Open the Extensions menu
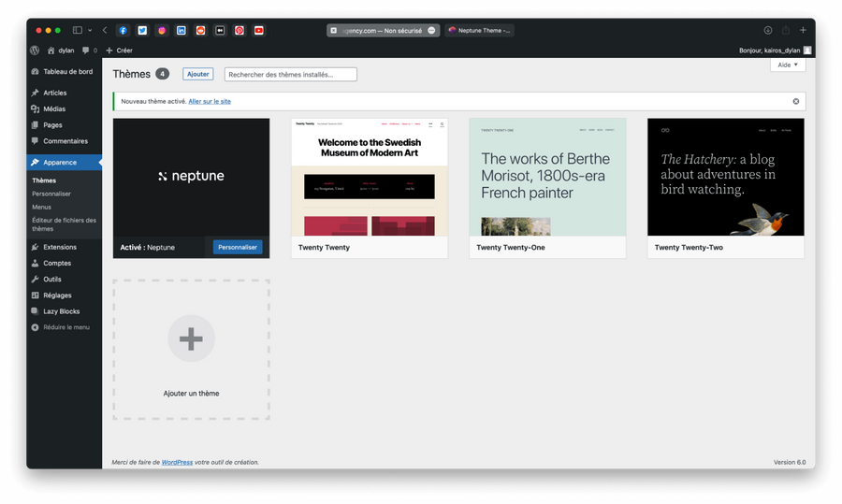This screenshot has width=842, height=504. (x=64, y=248)
